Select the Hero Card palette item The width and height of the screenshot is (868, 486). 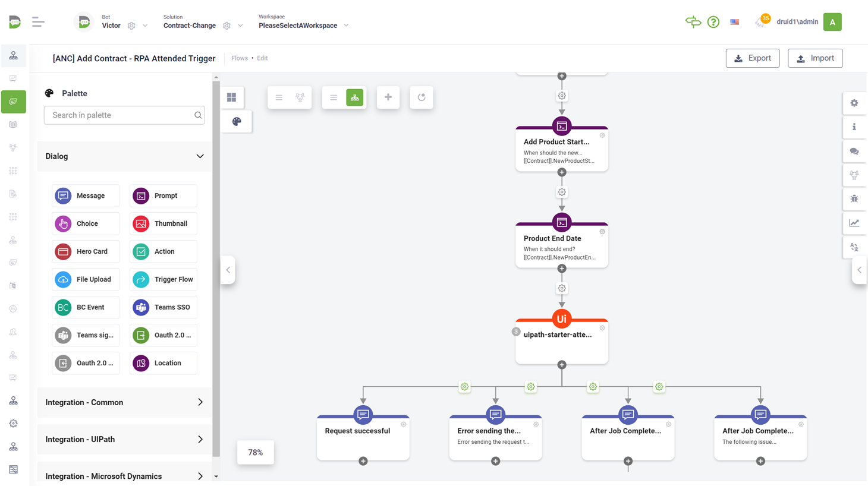pos(86,251)
